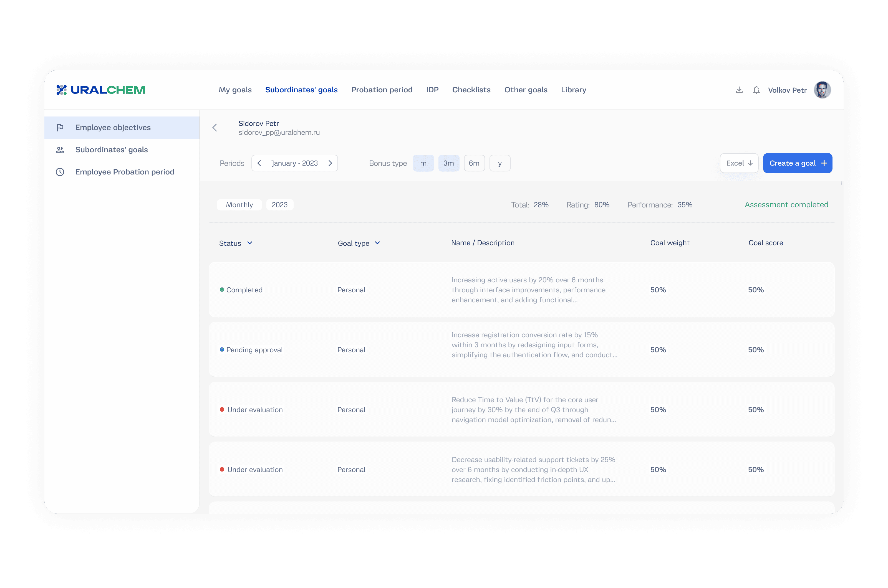Enable the '6m' bonus type
888x588 pixels.
point(474,163)
